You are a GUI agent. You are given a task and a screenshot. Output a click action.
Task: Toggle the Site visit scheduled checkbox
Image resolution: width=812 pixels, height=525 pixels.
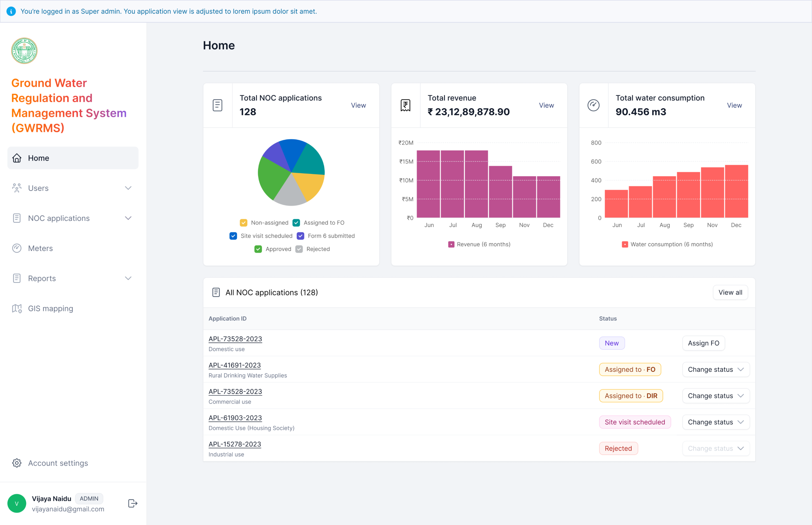tap(233, 236)
